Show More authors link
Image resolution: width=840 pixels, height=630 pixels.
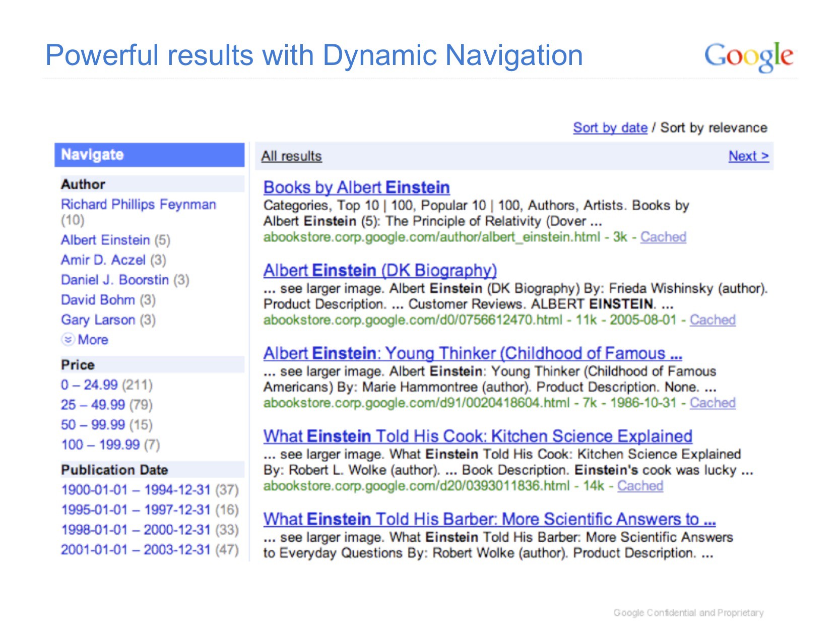click(x=93, y=340)
